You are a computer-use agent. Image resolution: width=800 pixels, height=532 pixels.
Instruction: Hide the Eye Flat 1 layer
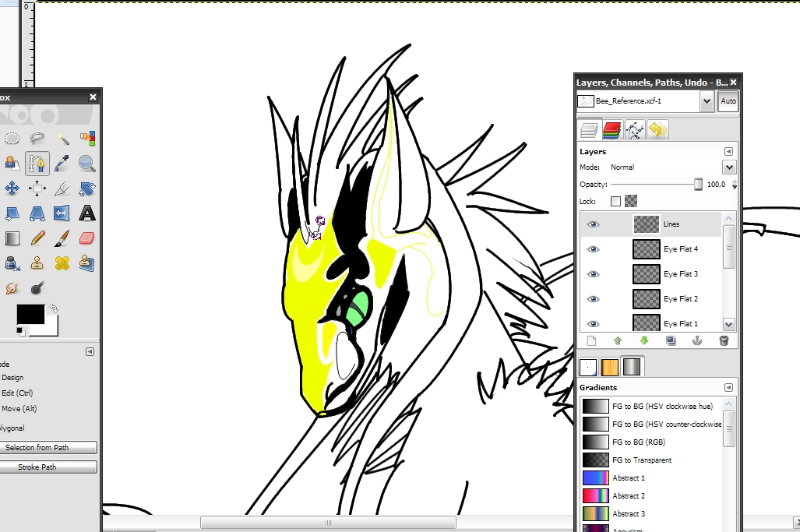[x=593, y=324]
